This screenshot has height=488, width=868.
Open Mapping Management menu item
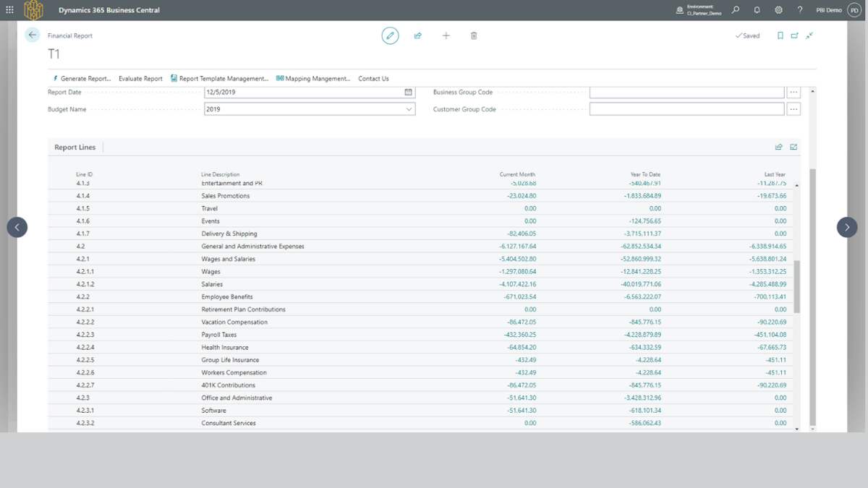312,79
